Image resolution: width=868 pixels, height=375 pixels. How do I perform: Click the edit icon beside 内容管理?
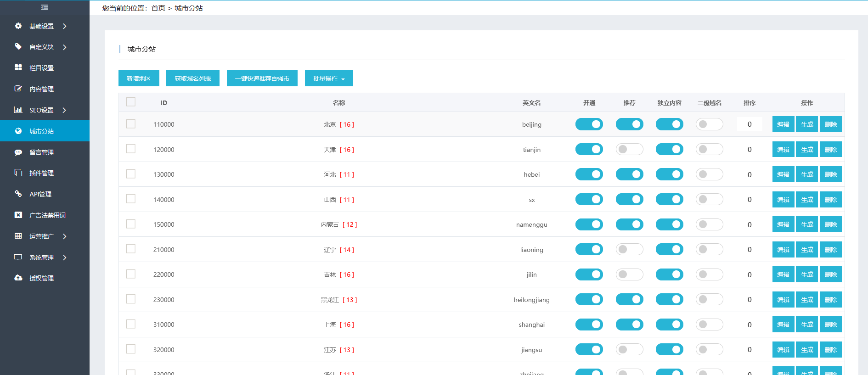click(18, 89)
